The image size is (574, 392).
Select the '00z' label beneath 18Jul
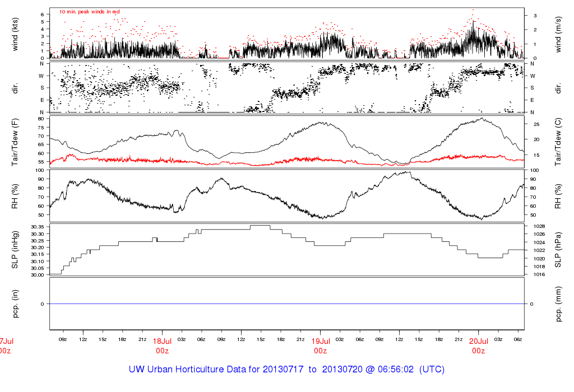(162, 351)
